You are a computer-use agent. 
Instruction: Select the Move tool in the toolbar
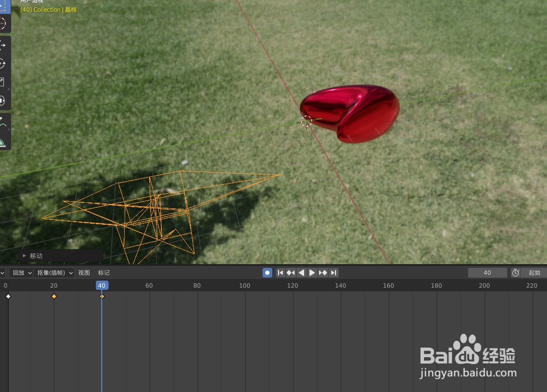6,45
